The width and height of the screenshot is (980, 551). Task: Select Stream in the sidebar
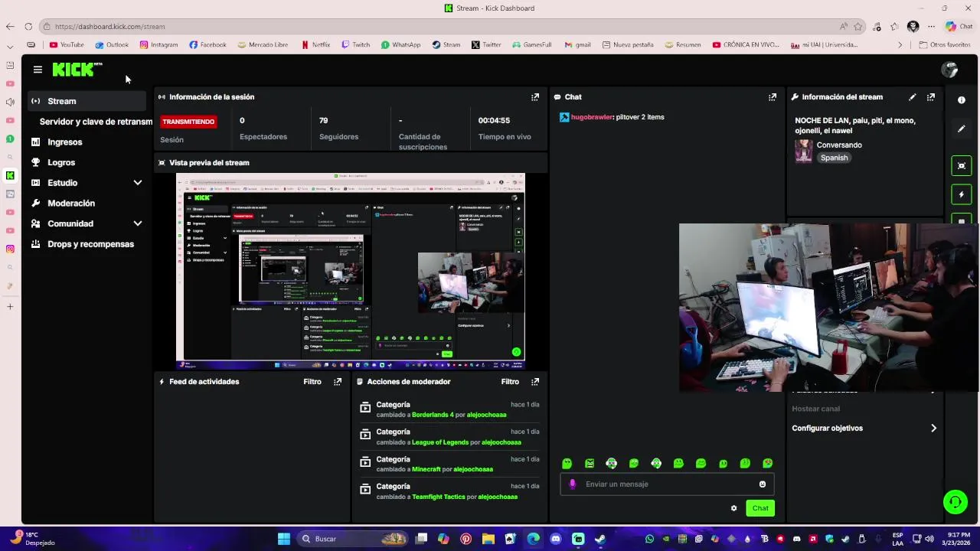(x=87, y=101)
